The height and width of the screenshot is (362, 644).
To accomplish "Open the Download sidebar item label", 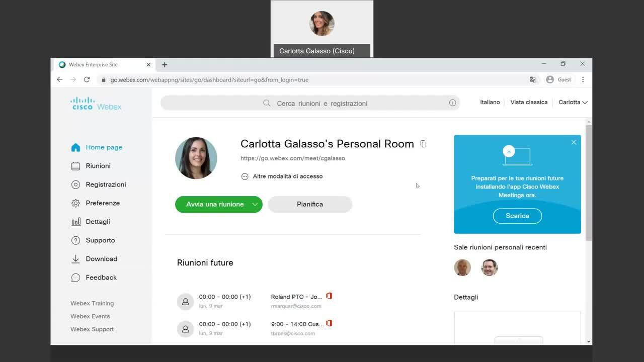I will [102, 259].
